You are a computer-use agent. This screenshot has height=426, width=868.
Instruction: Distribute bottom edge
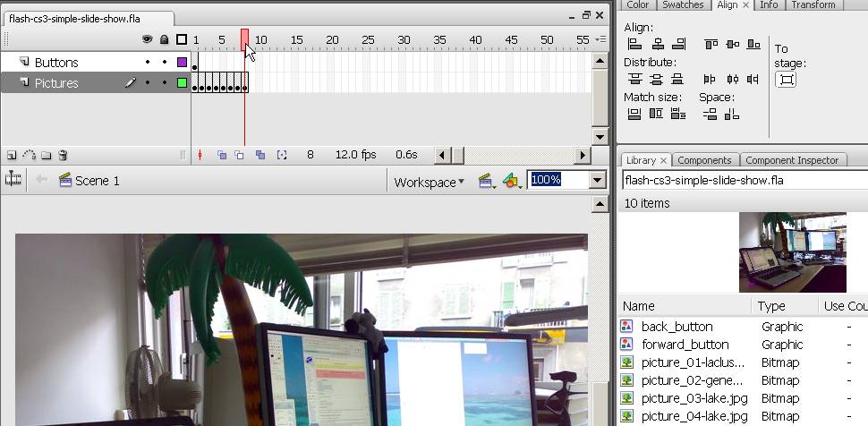click(x=677, y=80)
